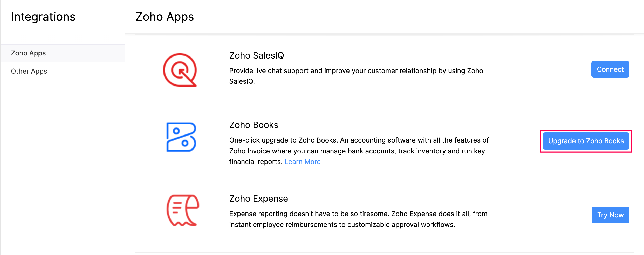Open the Other Apps sidebar section
This screenshot has height=255, width=644.
click(29, 71)
